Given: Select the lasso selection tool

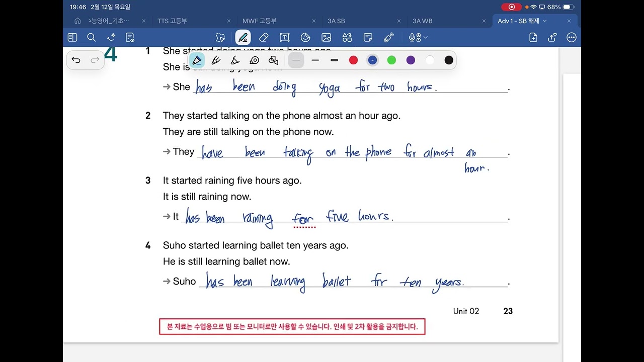Looking at the screenshot, I should 220,37.
